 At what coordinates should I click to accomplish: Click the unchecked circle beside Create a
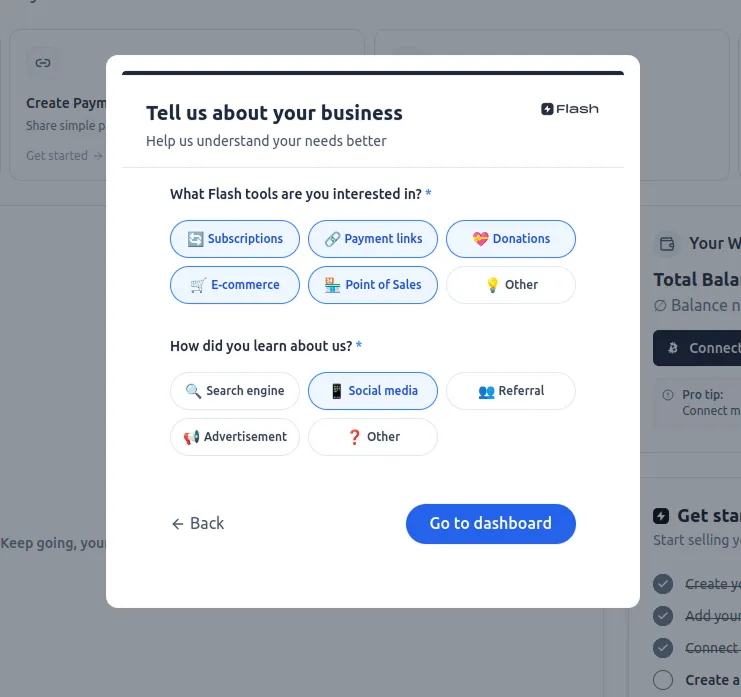[663, 679]
